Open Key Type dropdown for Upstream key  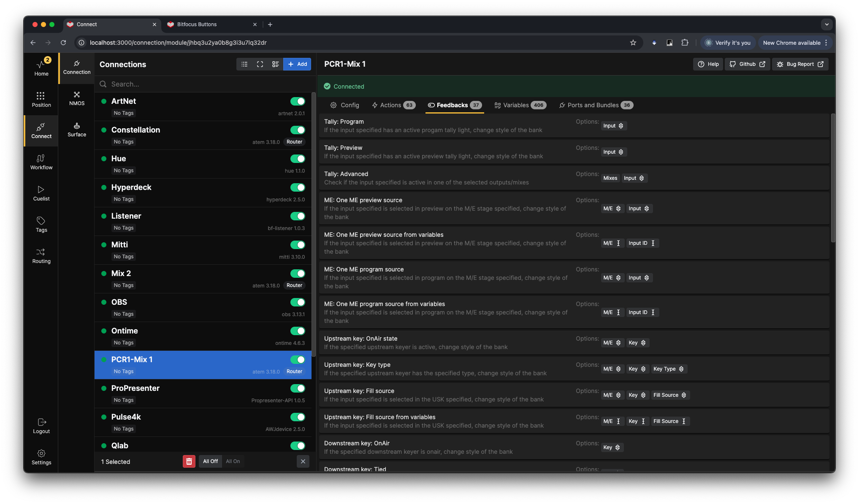[669, 369]
